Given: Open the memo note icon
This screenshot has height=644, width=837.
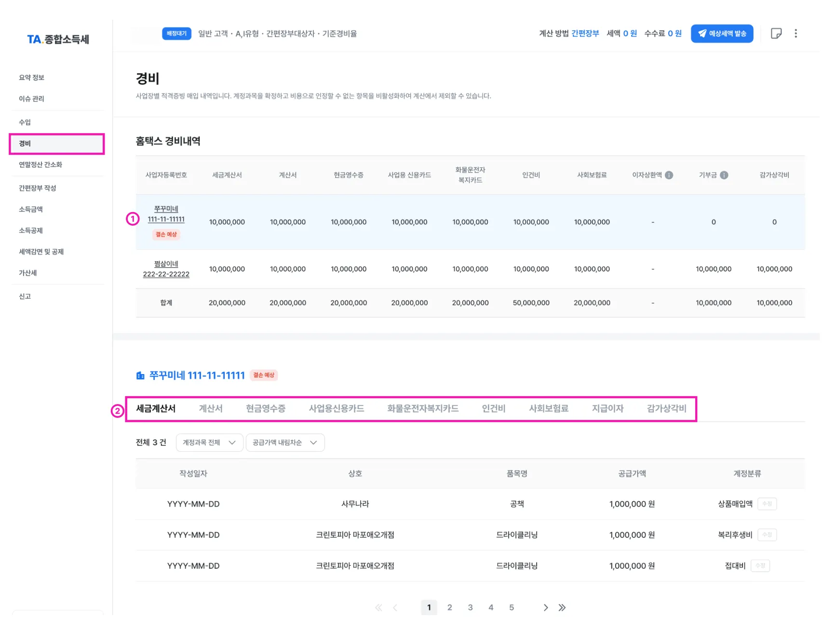Looking at the screenshot, I should click(x=776, y=33).
